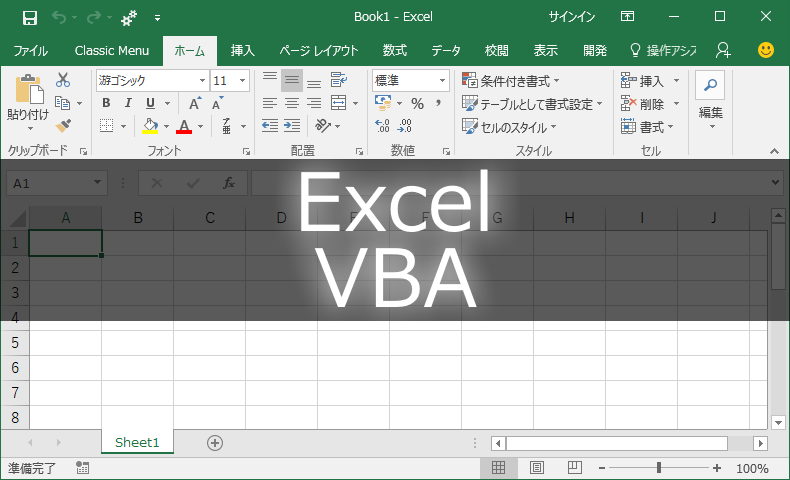Image resolution: width=790 pixels, height=480 pixels.
Task: Open the ファイル tab
Action: [30, 51]
